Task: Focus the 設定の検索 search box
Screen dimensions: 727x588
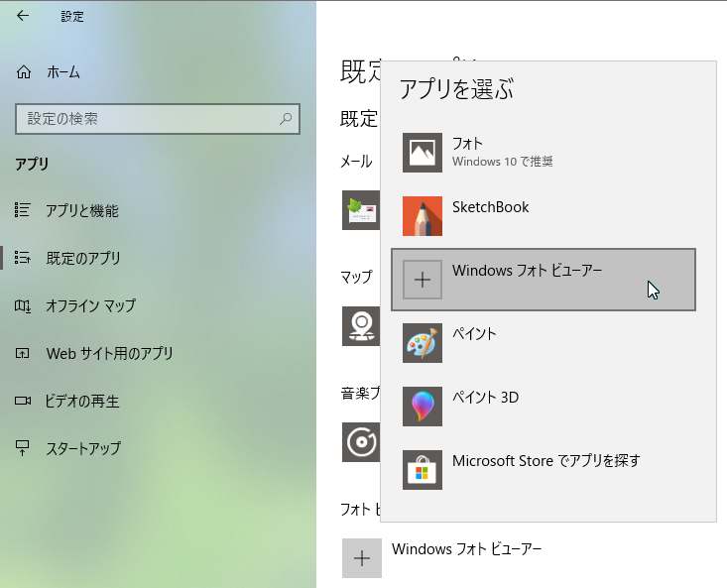Action: click(x=158, y=119)
